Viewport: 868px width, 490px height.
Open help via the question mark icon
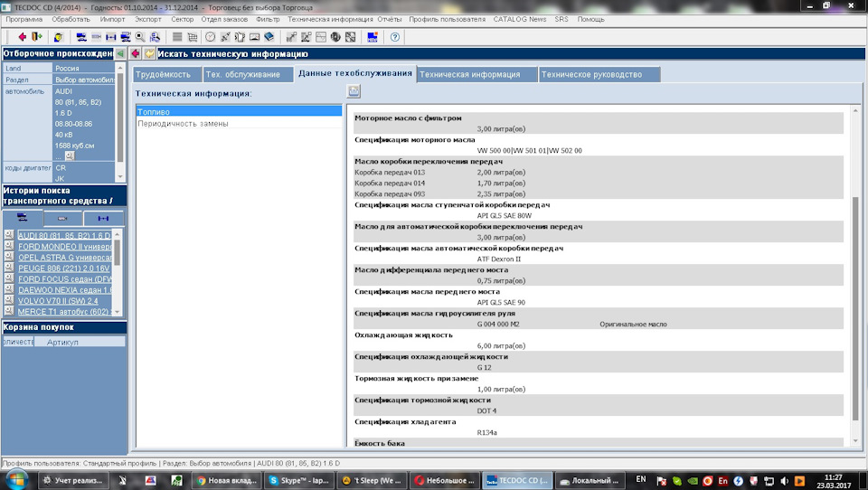(x=395, y=37)
